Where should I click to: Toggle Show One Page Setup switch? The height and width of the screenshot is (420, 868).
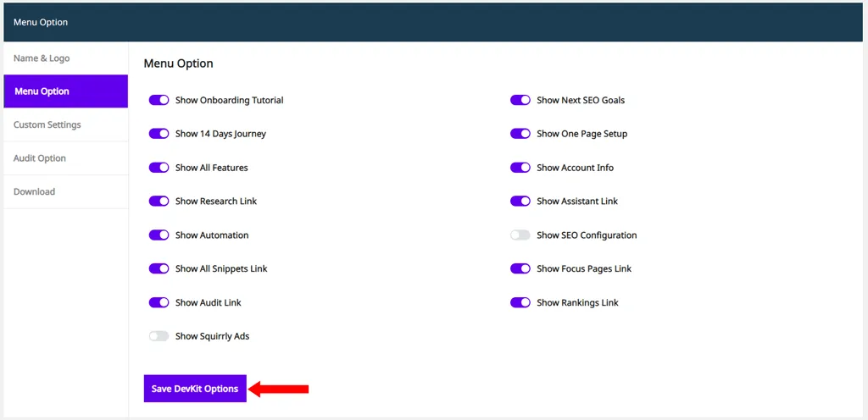tap(520, 134)
